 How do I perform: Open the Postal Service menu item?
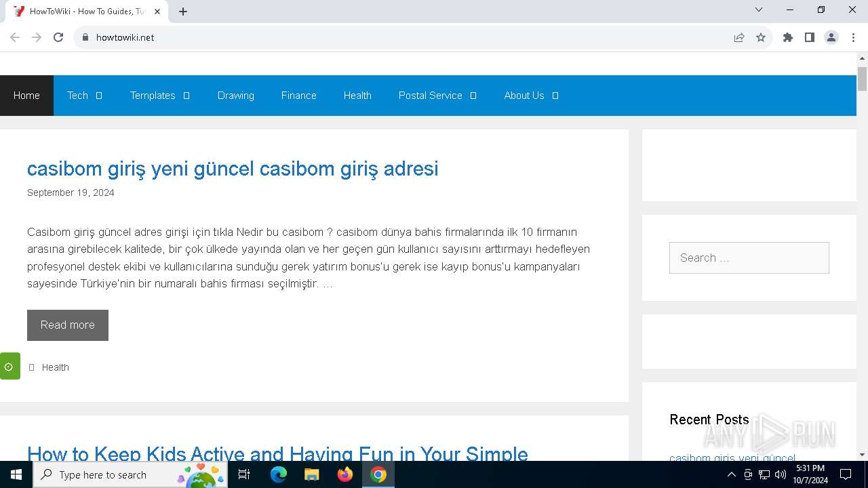431,96
